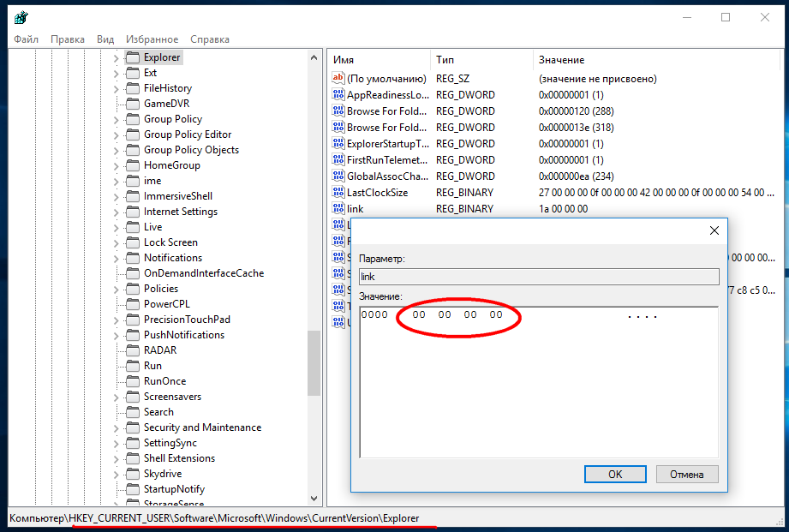Select the Shell Extensions tree item
Screen dimensions: 789x532
180,458
